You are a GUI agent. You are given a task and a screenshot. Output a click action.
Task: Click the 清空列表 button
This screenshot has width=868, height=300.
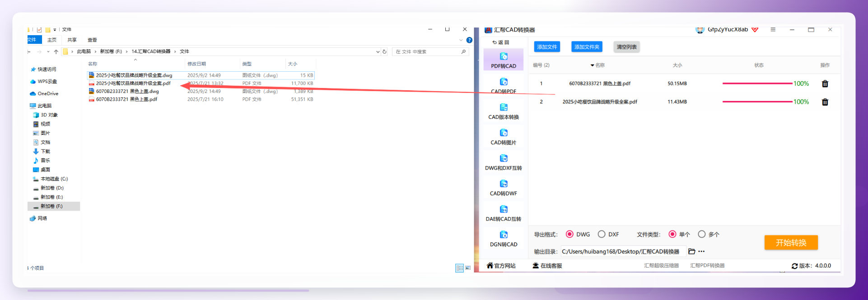pyautogui.click(x=626, y=47)
